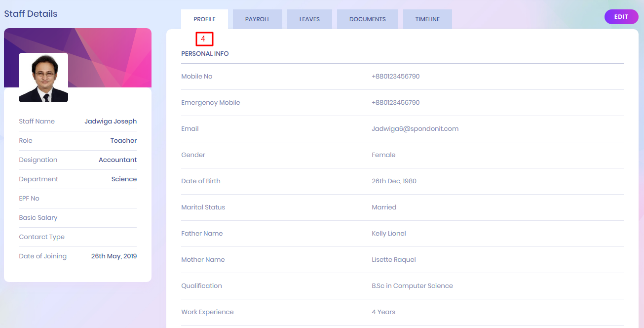Screen dimensions: 644x328
Task: Switch to the Payroll tab
Action: point(257,19)
